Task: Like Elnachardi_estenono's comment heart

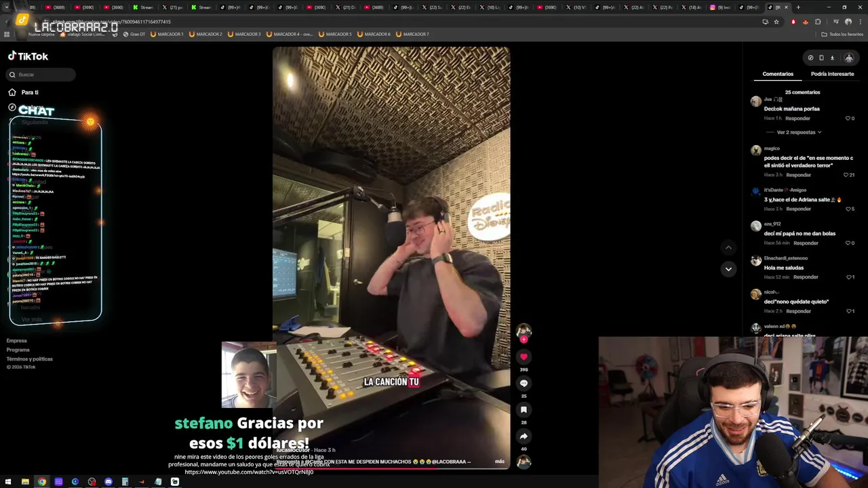Action: click(x=848, y=277)
